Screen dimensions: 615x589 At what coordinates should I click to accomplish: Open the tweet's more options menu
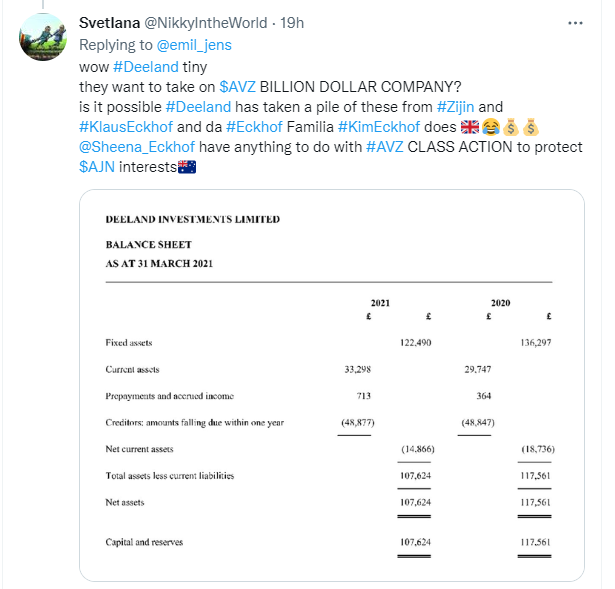click(x=574, y=21)
